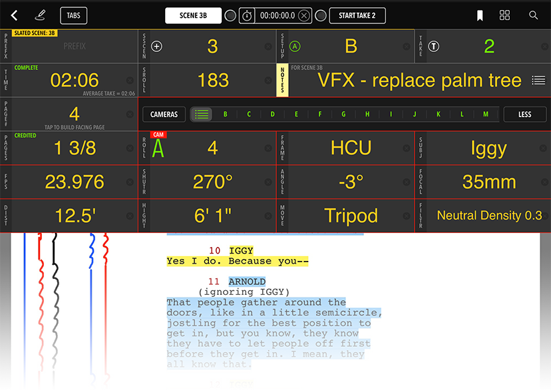
Task: Clear the 02:06 time value
Action: point(130,81)
